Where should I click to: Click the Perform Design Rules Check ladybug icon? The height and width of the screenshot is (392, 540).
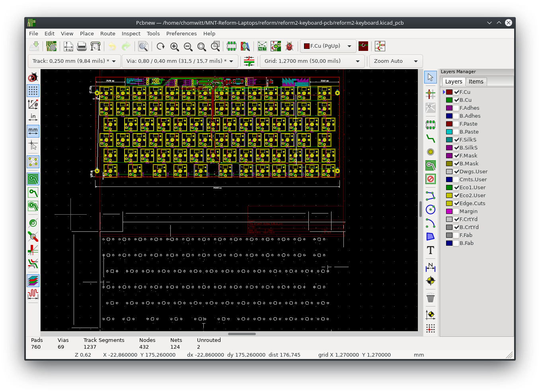click(x=289, y=47)
